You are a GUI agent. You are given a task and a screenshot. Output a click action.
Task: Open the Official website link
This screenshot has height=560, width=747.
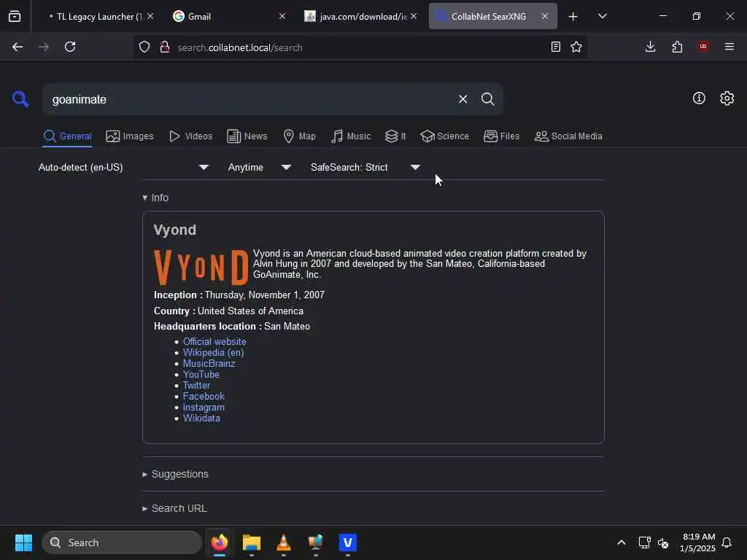214,341
